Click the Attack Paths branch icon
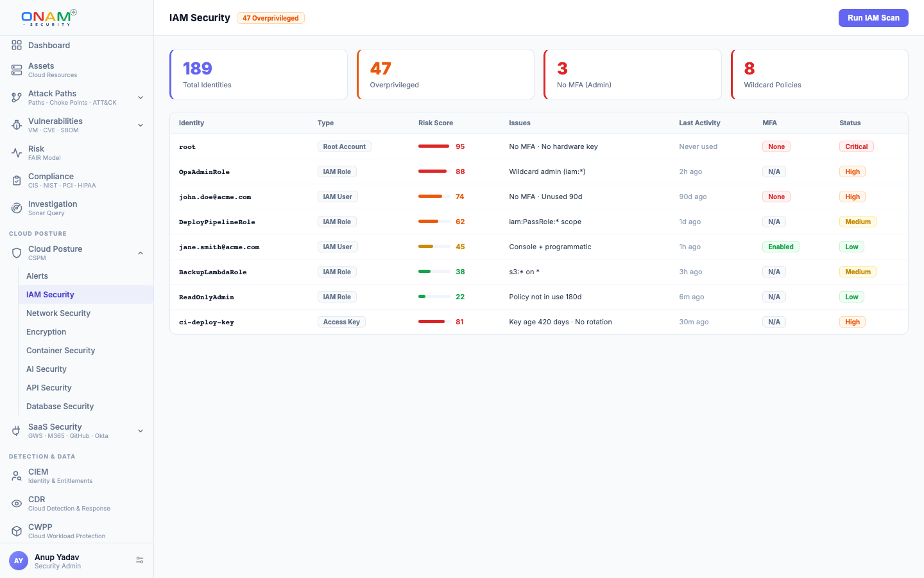Screen dimensions: 924x578 pos(17,98)
